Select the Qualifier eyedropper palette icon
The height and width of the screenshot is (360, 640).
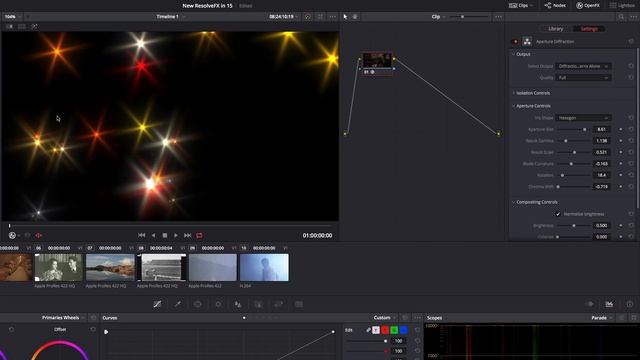pyautogui.click(x=178, y=304)
